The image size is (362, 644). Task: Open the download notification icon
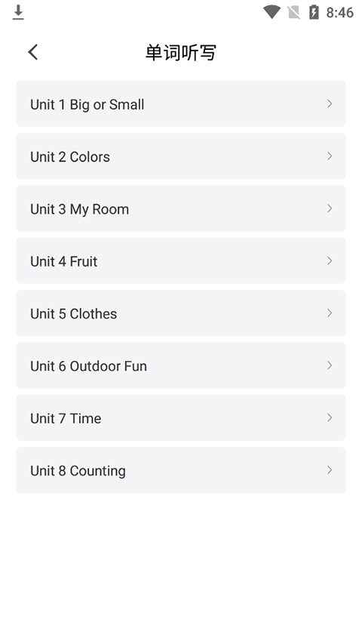[x=18, y=12]
